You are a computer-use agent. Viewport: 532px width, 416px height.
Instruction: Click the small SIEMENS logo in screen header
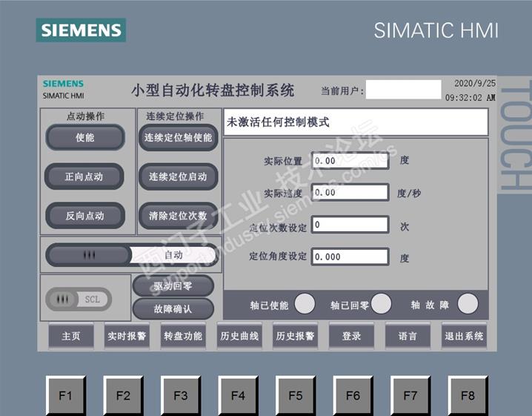tap(63, 84)
